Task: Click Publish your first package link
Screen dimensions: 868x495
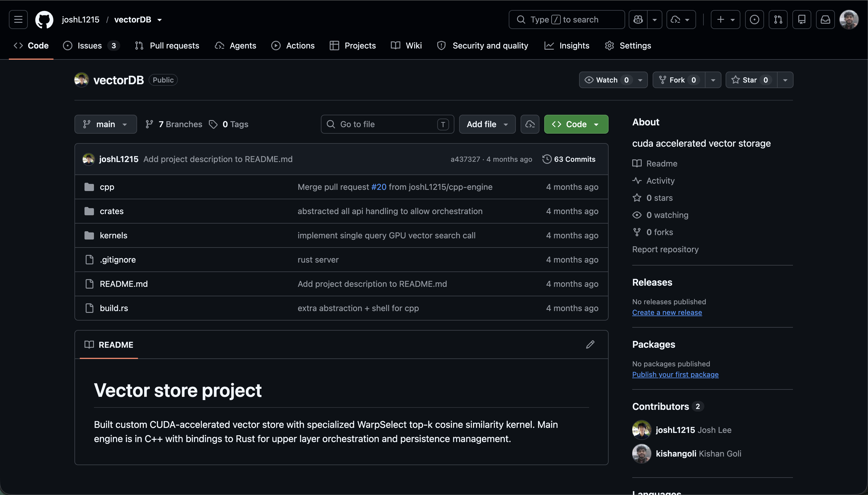Action: (675, 374)
